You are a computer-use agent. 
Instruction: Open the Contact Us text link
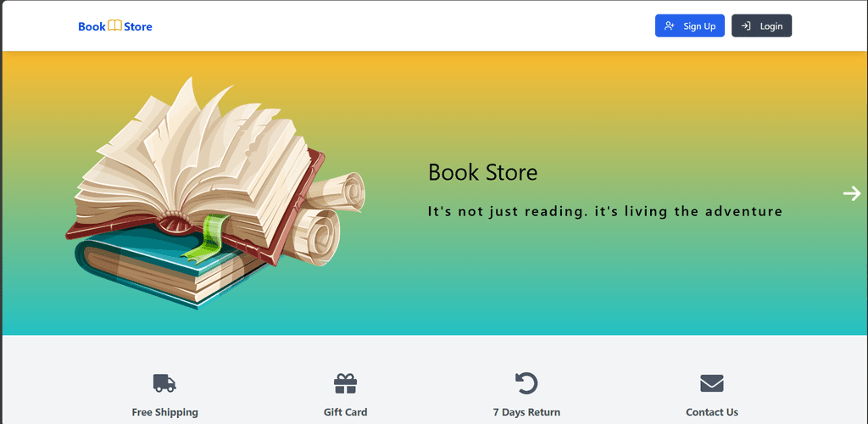(x=712, y=412)
